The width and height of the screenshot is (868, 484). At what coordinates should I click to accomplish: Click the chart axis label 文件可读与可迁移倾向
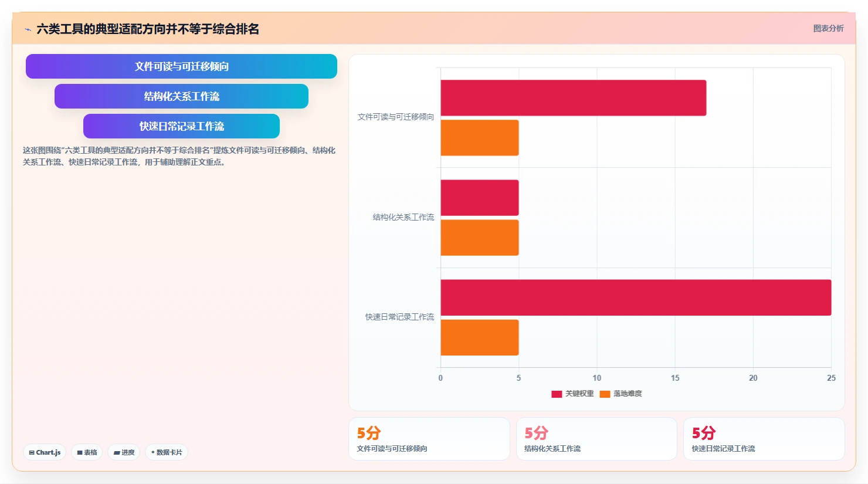[396, 117]
